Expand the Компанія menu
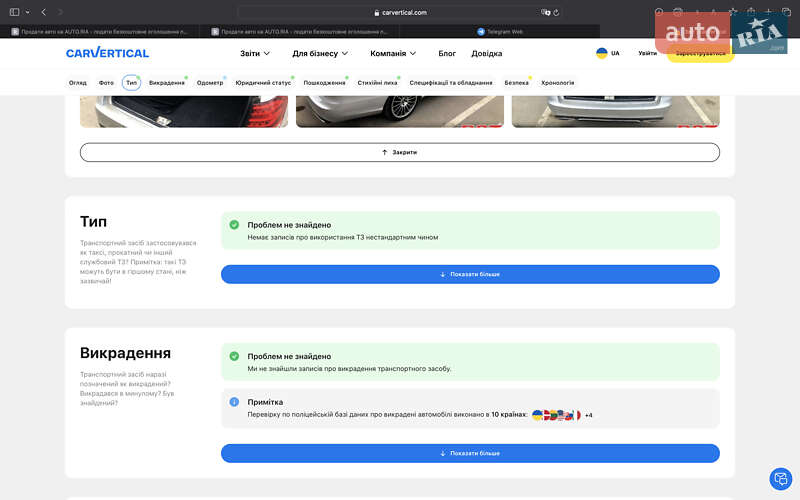Image resolution: width=800 pixels, height=500 pixels. click(393, 53)
